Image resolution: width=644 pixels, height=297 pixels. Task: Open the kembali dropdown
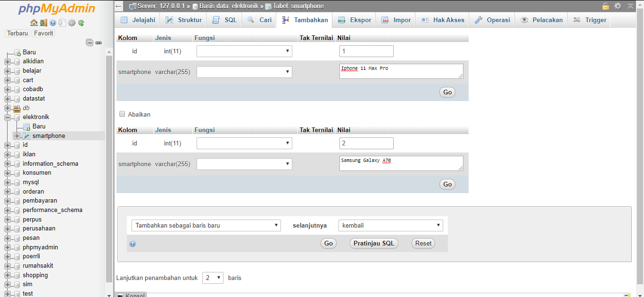pyautogui.click(x=391, y=226)
